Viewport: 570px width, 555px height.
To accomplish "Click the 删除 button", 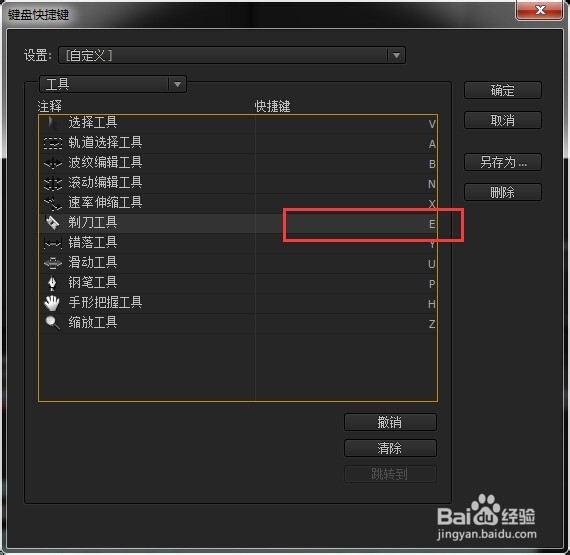I will tap(503, 192).
